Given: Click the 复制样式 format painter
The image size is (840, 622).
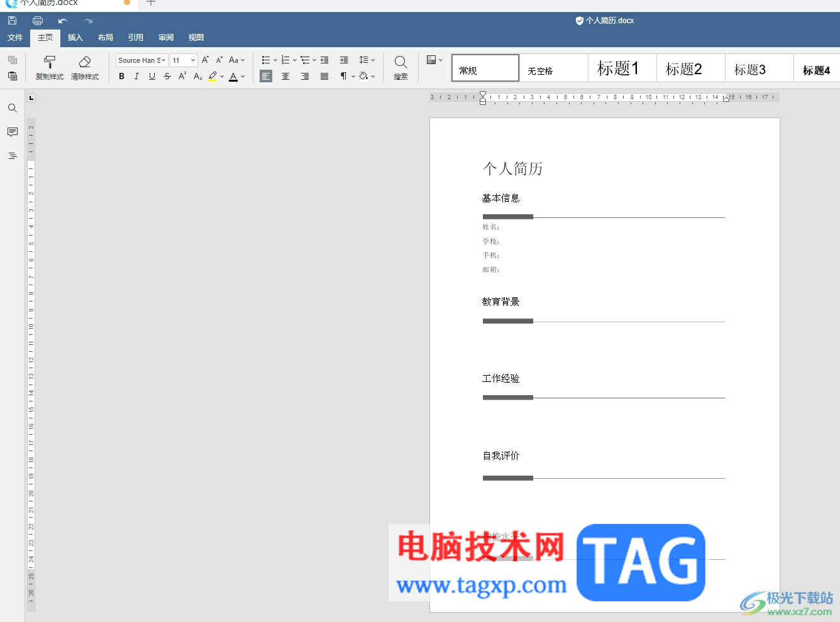Looking at the screenshot, I should [x=50, y=68].
